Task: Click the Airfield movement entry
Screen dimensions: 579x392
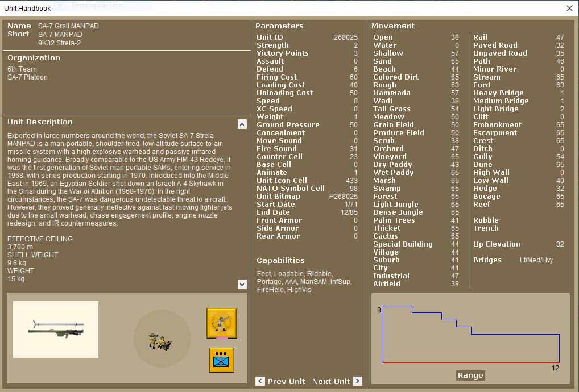Action: (x=416, y=284)
